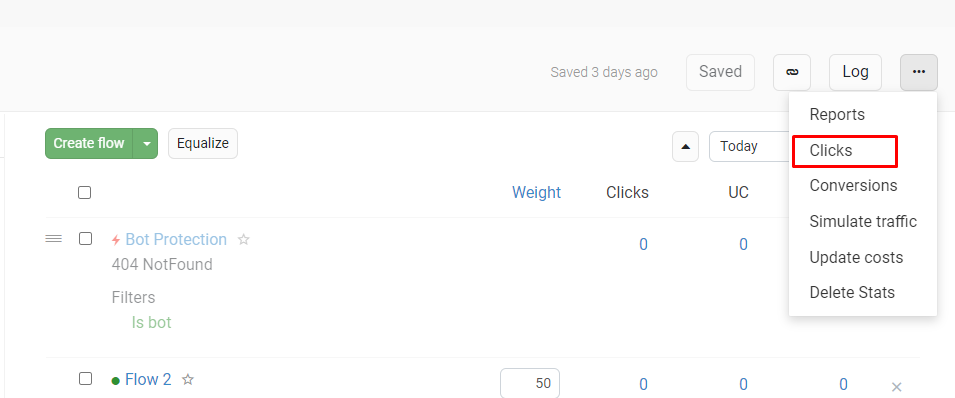
Task: Click the lightning icon next to Bot Protection
Action: point(116,240)
